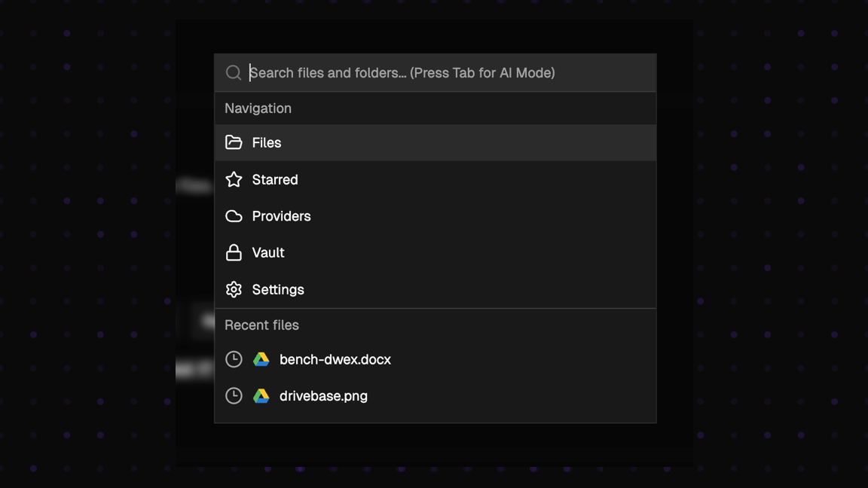
Task: Click the Google Drive icon beside drivebase.png
Action: (x=261, y=395)
